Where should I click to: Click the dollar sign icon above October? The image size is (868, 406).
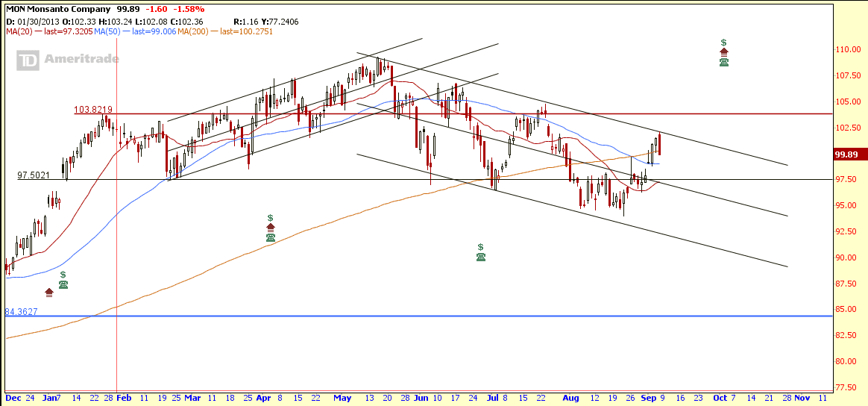[x=723, y=43]
